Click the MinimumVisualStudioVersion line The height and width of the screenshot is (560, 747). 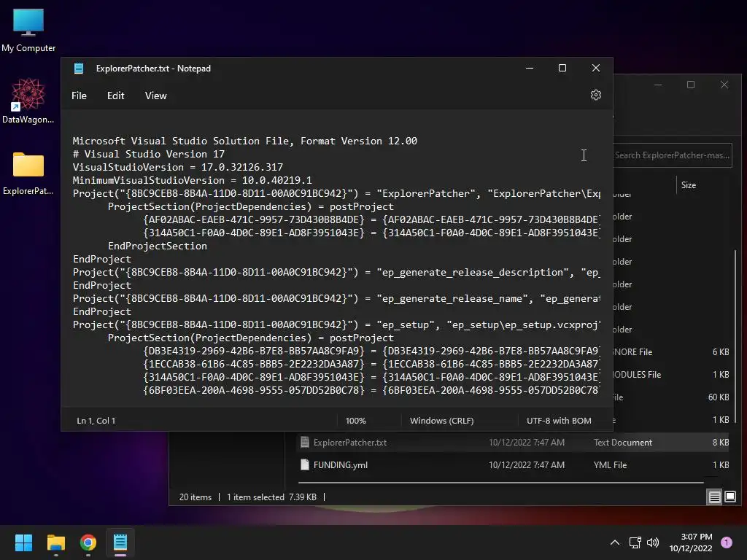[193, 181]
